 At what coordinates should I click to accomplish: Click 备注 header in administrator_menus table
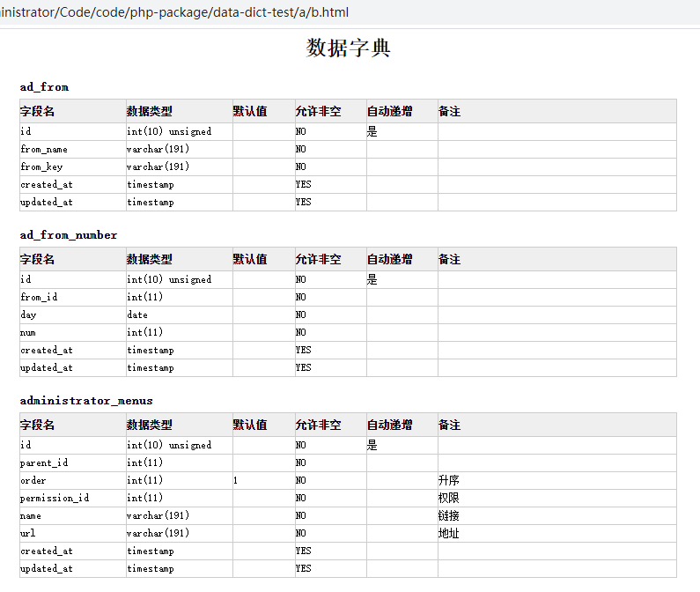tap(450, 425)
